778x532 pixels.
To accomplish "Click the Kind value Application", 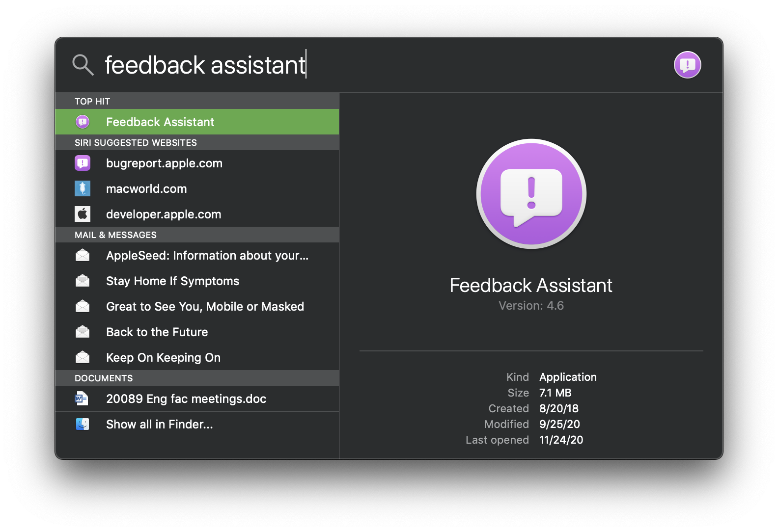I will 568,377.
